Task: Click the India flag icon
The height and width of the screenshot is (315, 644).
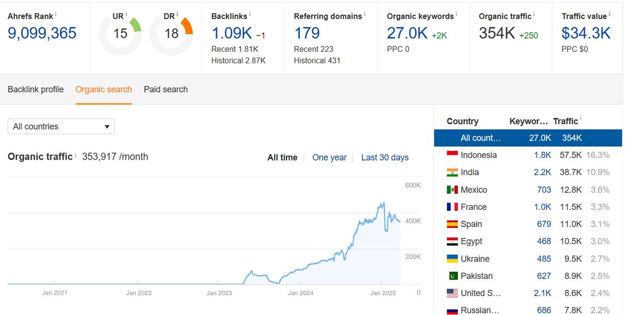Action: coord(452,172)
